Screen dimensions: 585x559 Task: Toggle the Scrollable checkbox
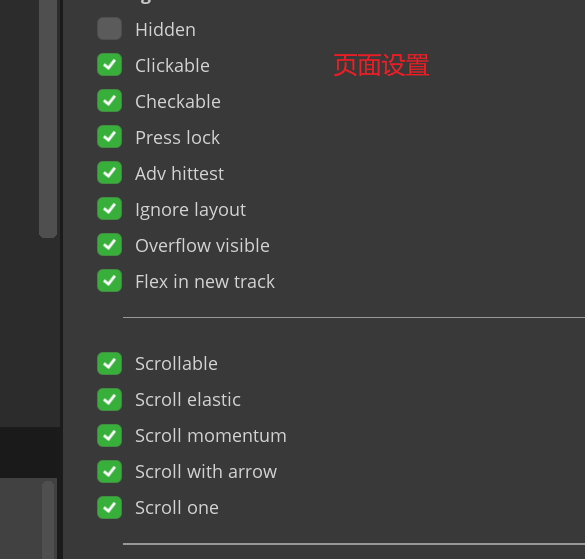click(109, 363)
